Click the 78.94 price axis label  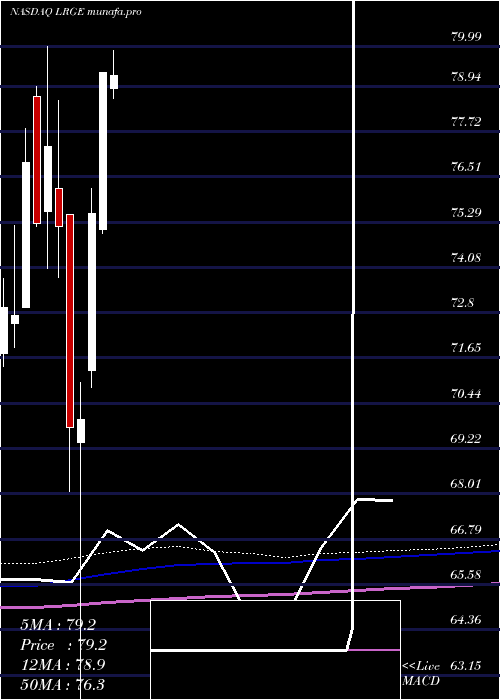click(466, 77)
